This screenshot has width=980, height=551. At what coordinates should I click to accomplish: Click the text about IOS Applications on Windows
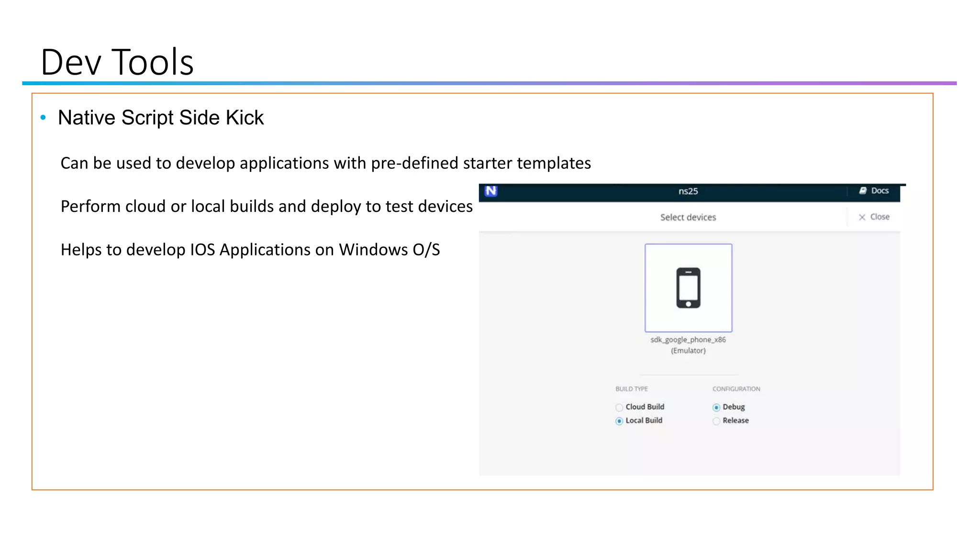(x=250, y=250)
